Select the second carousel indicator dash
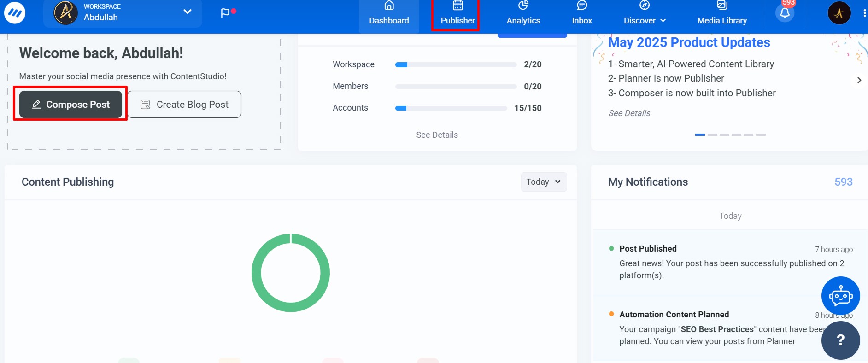 [712, 135]
